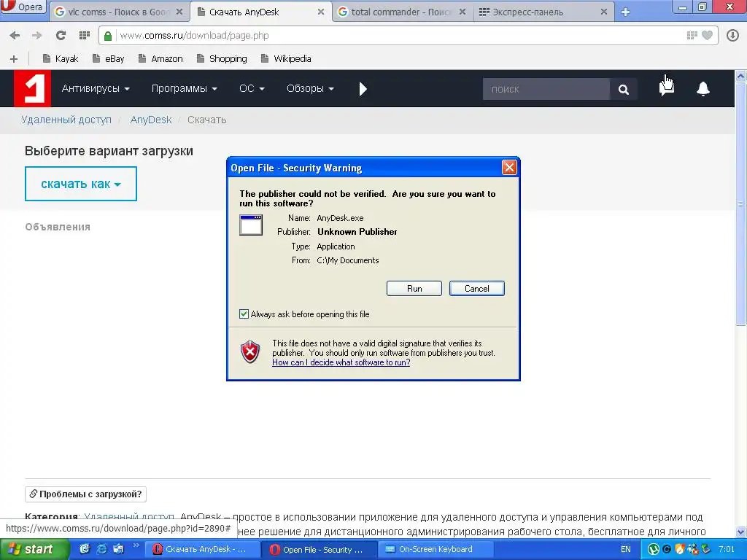Expand the Обзоры menu

310,88
